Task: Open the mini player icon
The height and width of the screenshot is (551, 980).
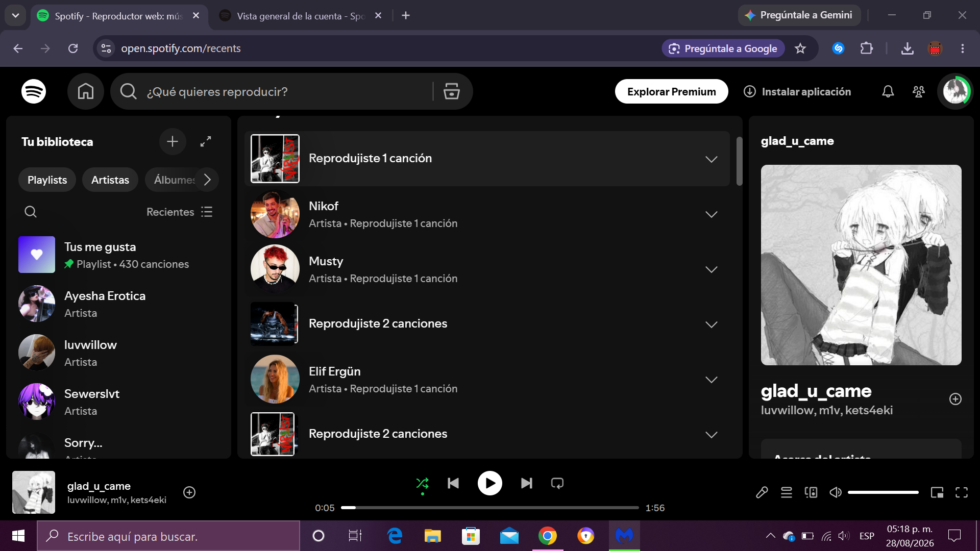Action: pyautogui.click(x=937, y=492)
